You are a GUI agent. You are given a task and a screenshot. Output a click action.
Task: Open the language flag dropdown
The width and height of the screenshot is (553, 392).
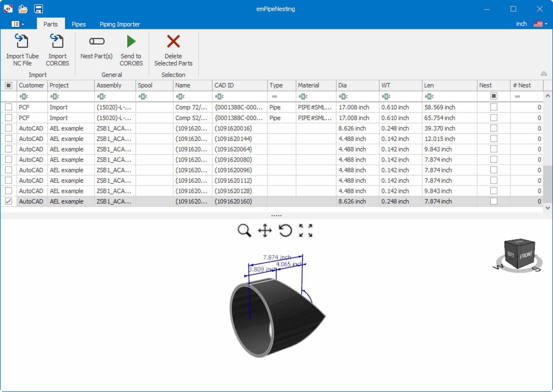point(540,24)
